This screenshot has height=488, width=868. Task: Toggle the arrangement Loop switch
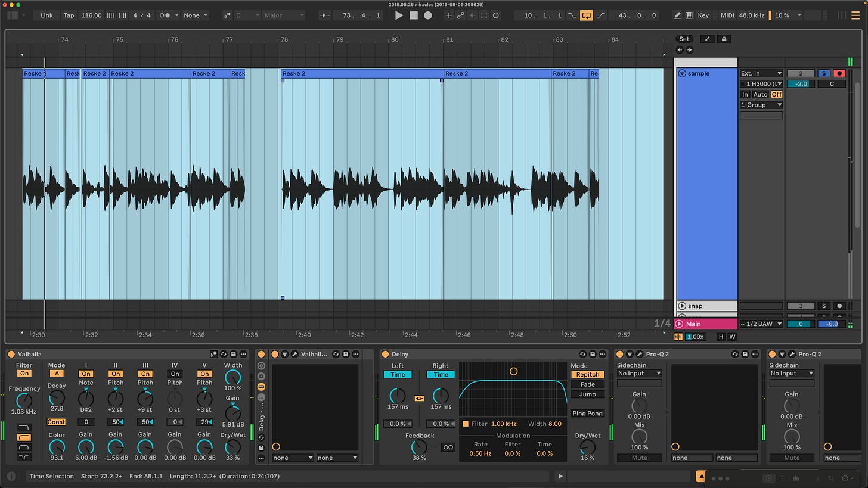coord(587,15)
